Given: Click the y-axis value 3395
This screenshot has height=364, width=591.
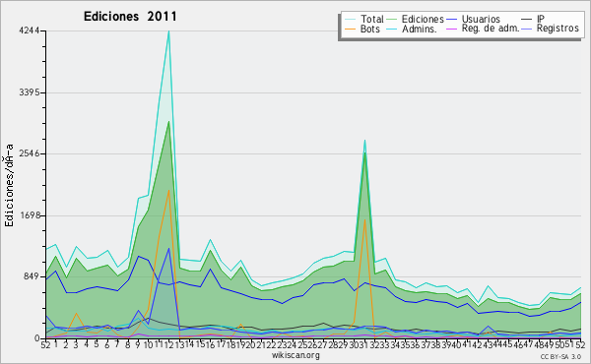Looking at the screenshot, I should [x=30, y=92].
